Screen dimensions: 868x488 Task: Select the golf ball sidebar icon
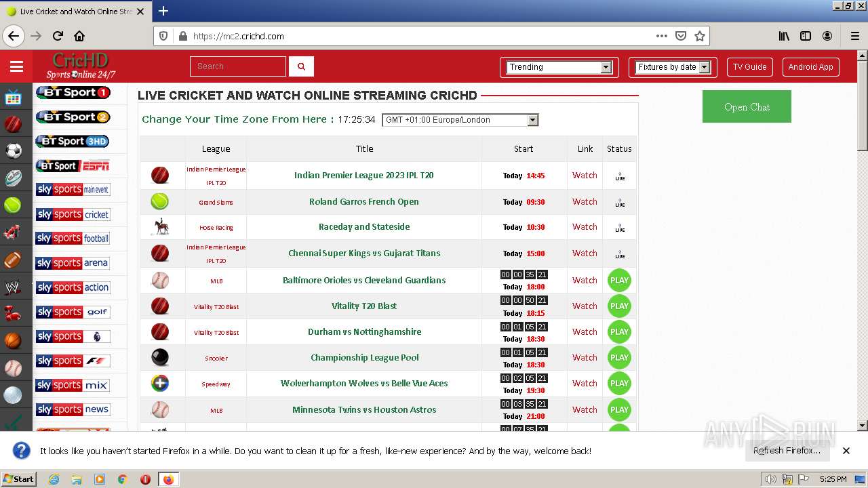point(13,395)
